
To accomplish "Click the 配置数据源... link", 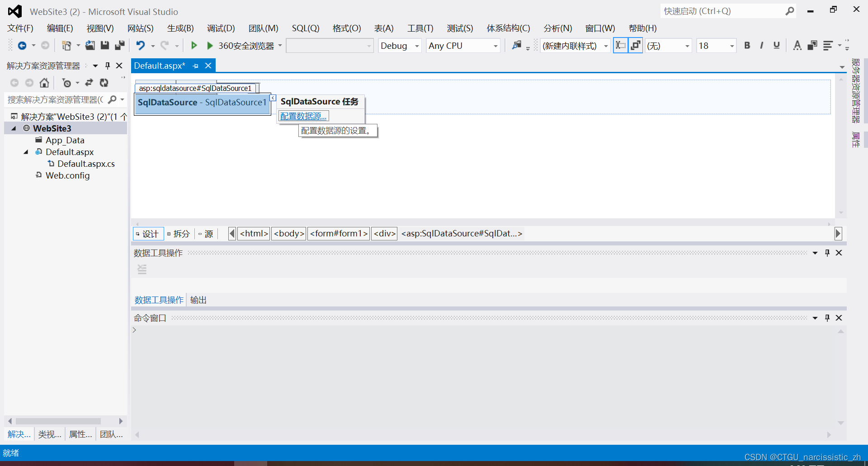I will (x=303, y=116).
